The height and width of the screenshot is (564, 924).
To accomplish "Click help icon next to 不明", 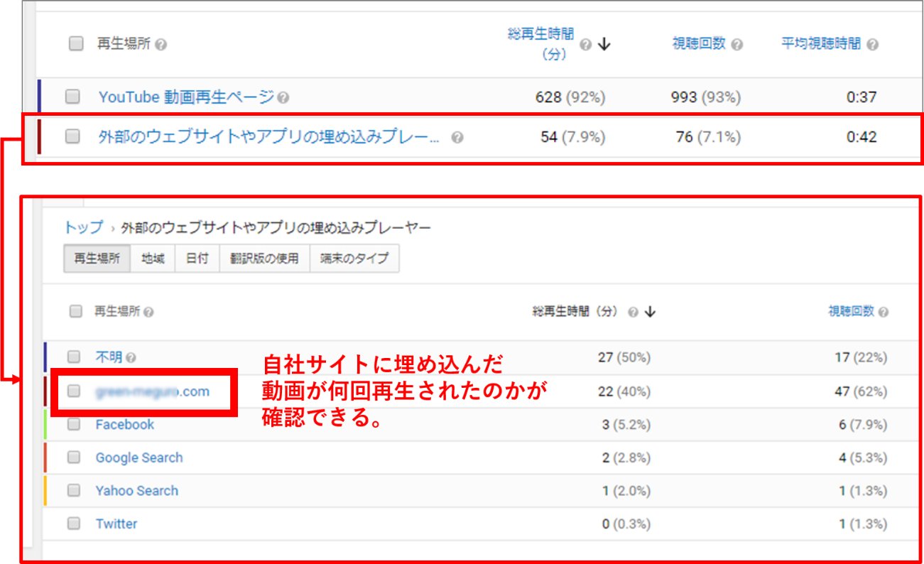I will pyautogui.click(x=131, y=358).
